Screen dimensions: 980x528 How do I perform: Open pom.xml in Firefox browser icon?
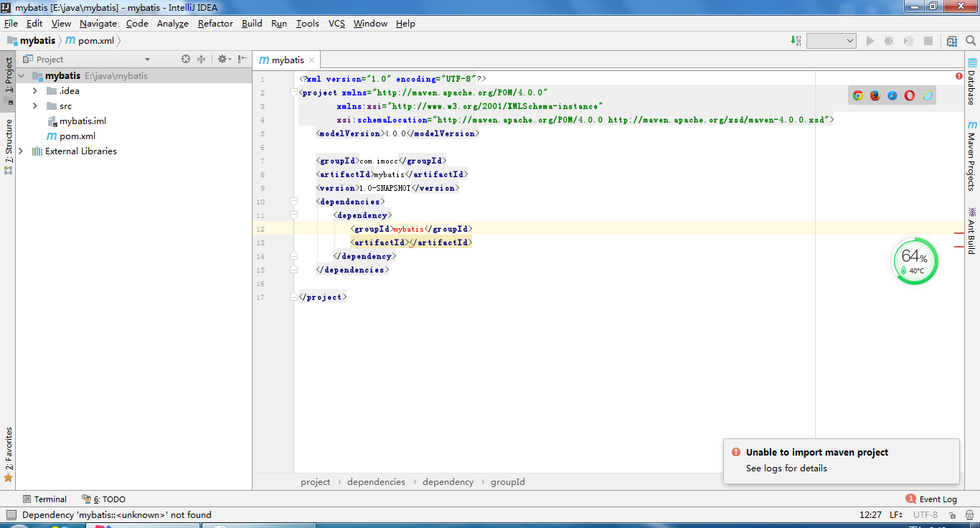(x=875, y=95)
